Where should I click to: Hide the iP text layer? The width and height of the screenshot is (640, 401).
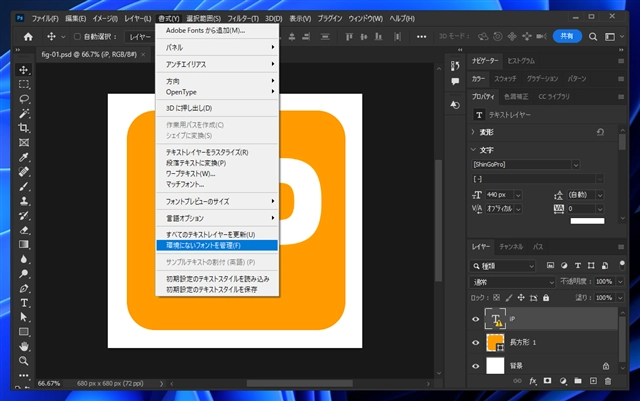476,318
